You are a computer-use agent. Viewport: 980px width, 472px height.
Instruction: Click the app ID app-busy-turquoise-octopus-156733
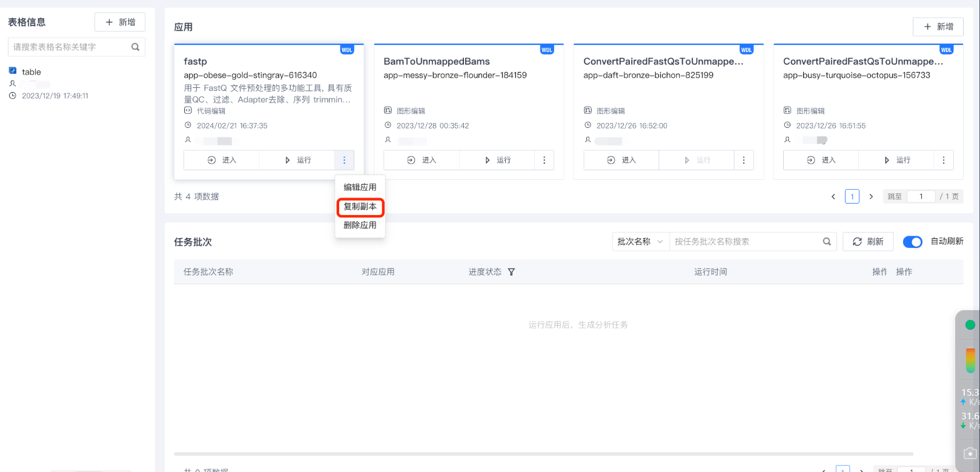857,75
